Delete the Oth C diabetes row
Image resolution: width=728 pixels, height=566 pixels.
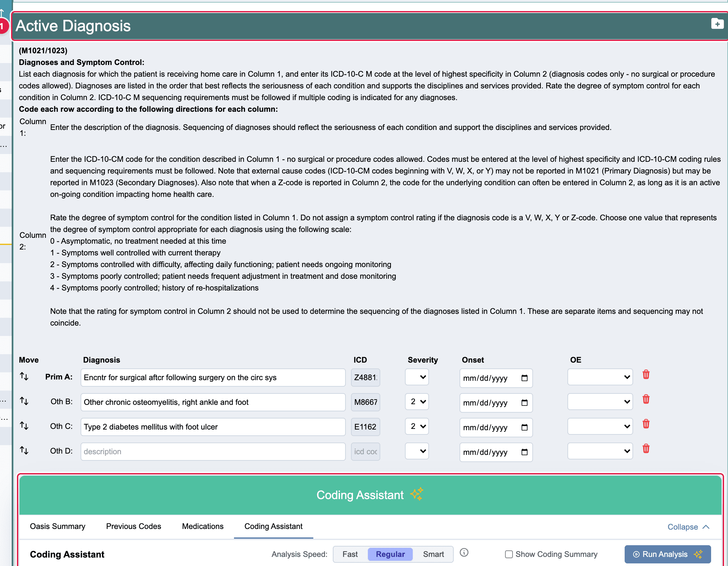click(646, 424)
